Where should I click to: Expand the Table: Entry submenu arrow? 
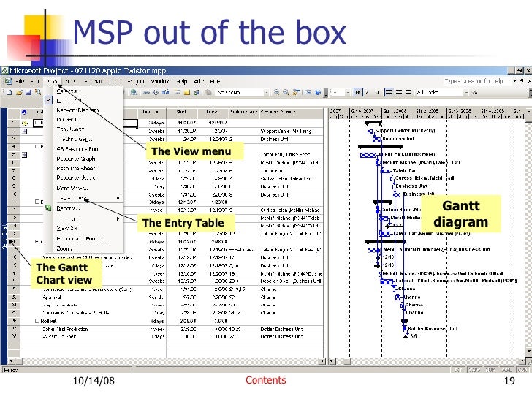(x=118, y=198)
